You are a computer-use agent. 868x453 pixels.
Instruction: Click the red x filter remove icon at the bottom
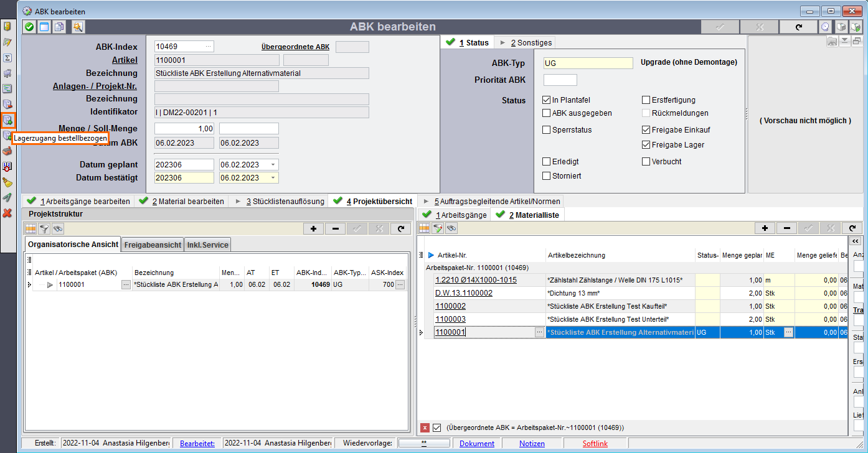(x=425, y=427)
